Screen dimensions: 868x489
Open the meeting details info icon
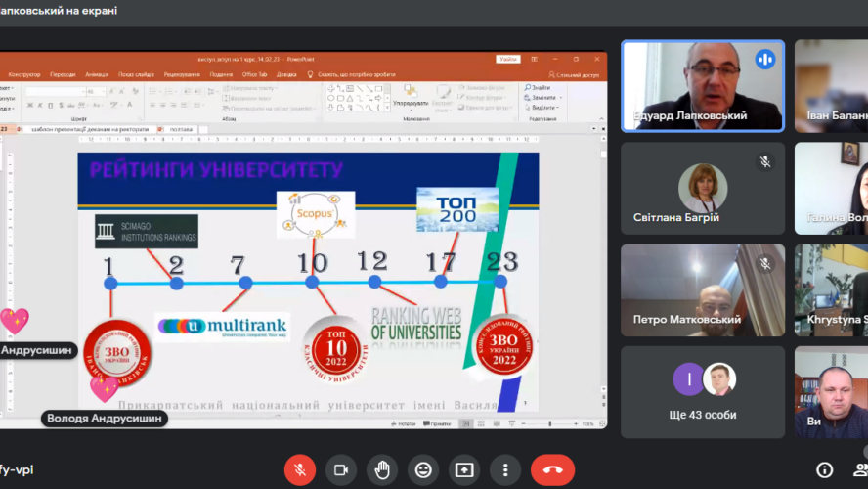coord(824,469)
